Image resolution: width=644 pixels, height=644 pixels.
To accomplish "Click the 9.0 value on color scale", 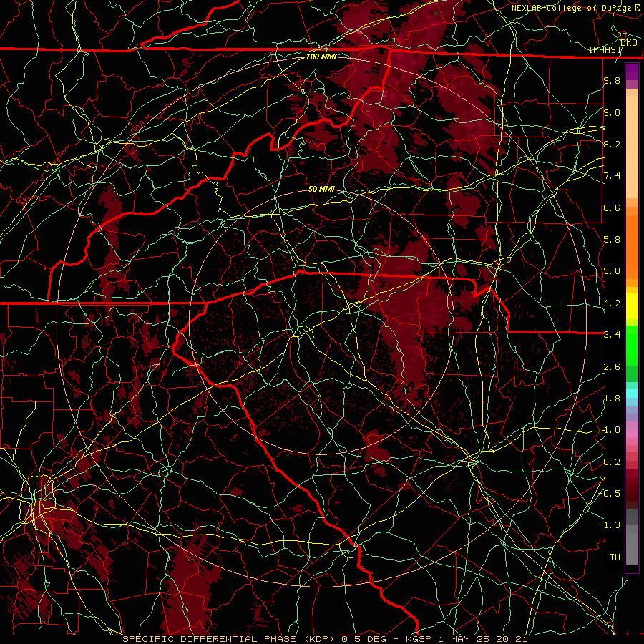I will point(612,113).
